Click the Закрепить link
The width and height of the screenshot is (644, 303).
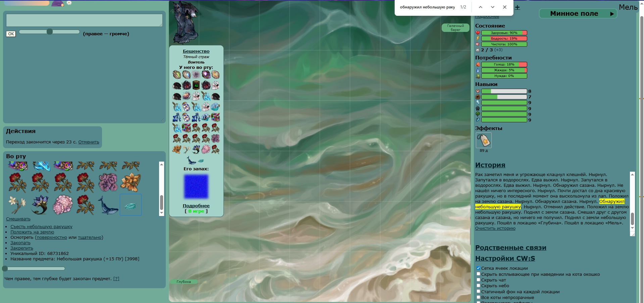pyautogui.click(x=22, y=248)
